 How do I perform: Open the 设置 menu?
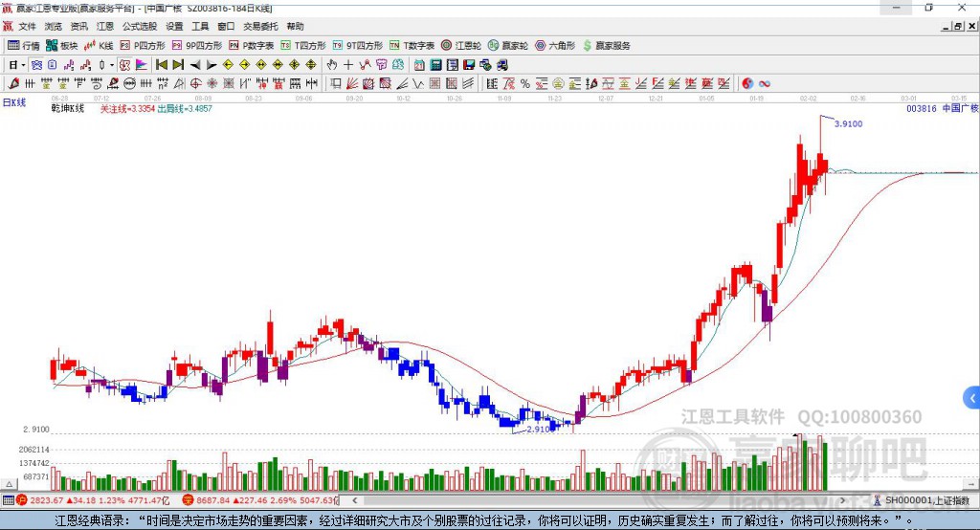174,26
